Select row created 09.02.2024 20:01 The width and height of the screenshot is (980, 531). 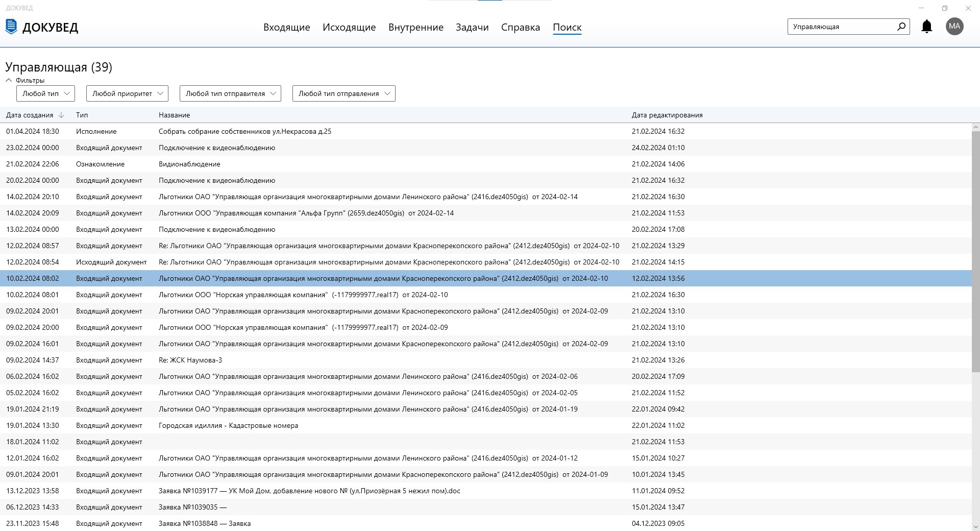(x=485, y=311)
